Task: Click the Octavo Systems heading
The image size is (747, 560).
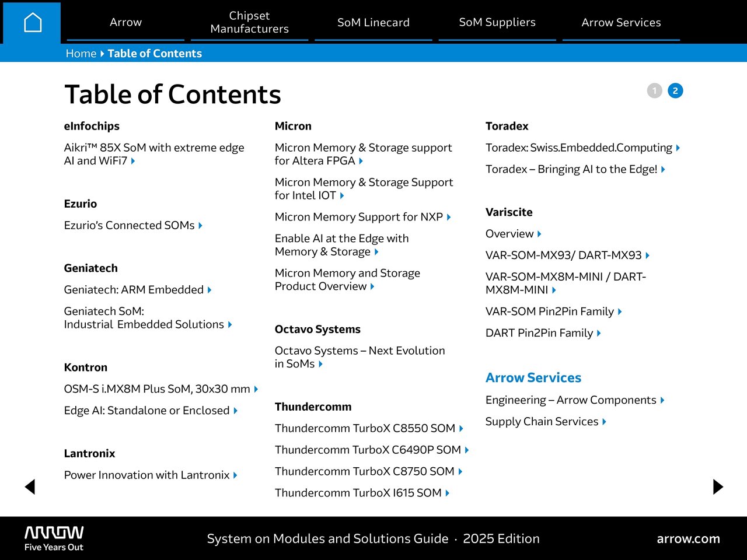Action: click(x=317, y=329)
